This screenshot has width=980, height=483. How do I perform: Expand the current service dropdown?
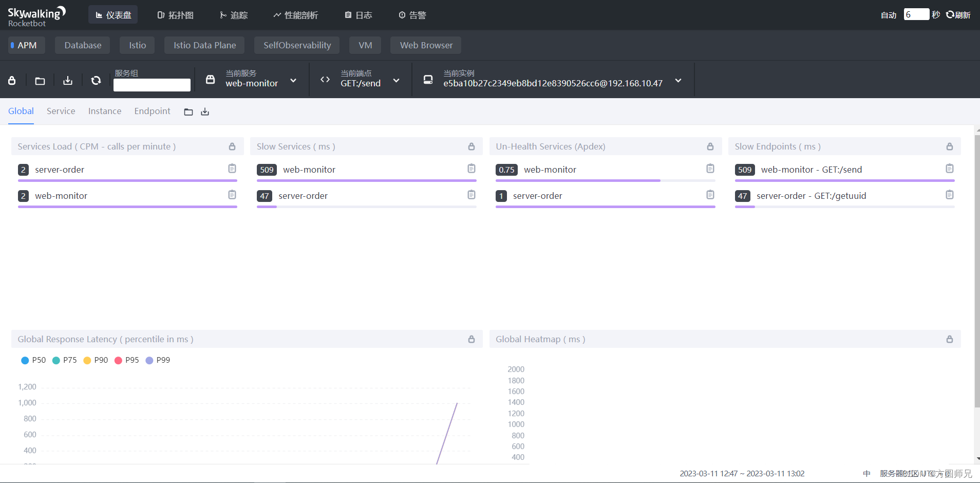[293, 81]
